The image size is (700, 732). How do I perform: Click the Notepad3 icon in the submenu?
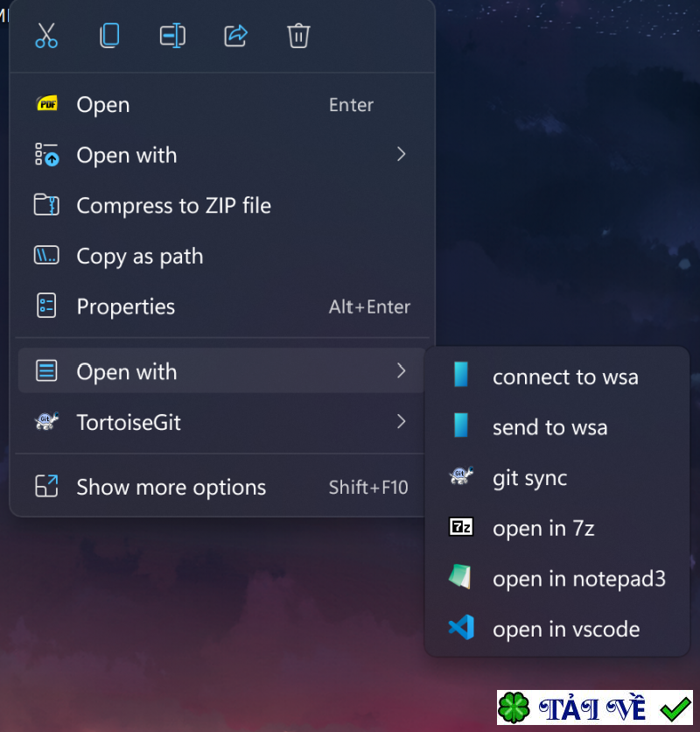tap(461, 577)
